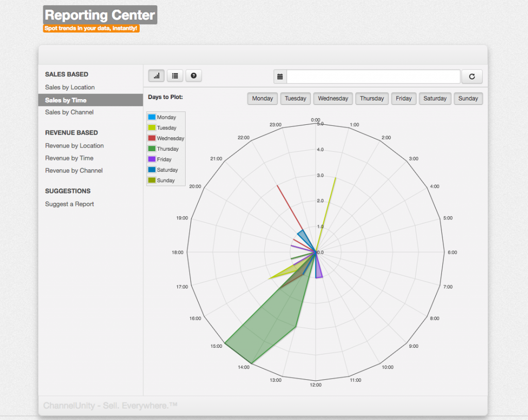This screenshot has width=528, height=420.
Task: Open Revenue by Time report
Action: (69, 158)
